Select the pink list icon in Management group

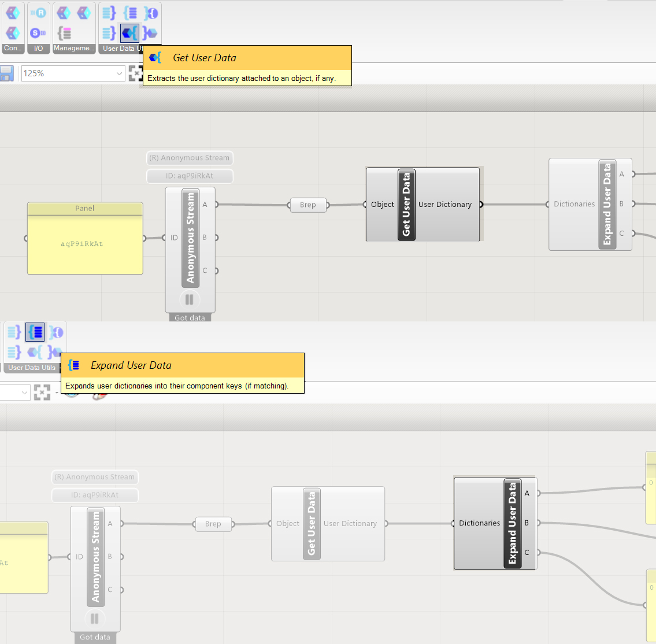click(64, 33)
